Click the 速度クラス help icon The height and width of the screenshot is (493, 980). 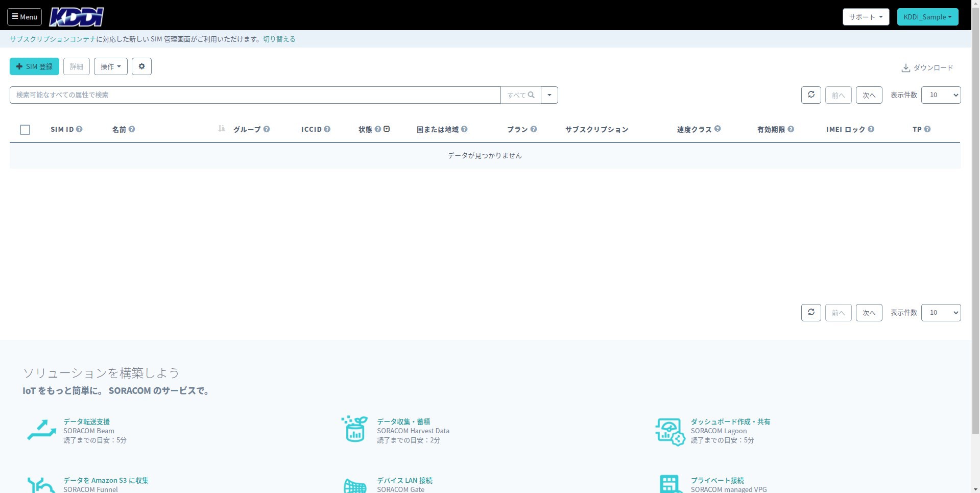[x=718, y=129]
